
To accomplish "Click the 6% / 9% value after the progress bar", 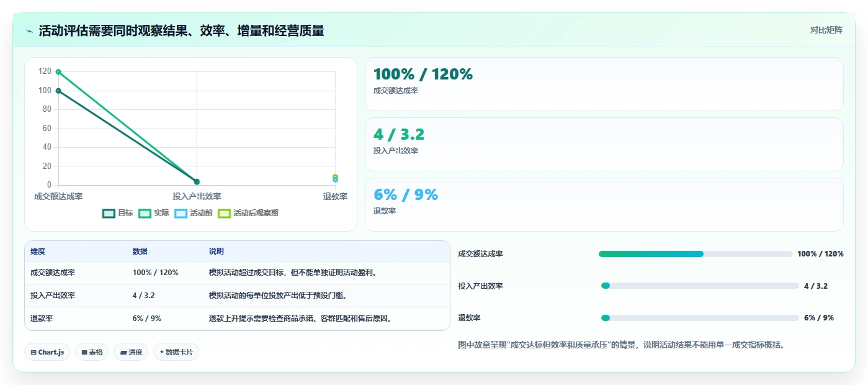I will tap(819, 318).
